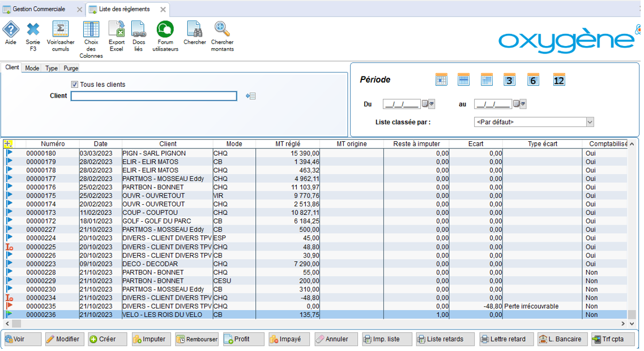
Task: Open Docs liés icon
Action: pos(139,29)
